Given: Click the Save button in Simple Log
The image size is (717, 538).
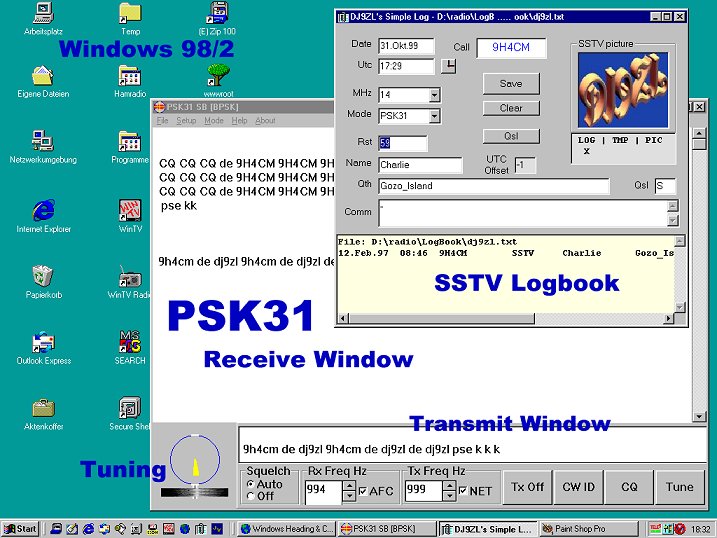Looking at the screenshot, I should (x=511, y=84).
